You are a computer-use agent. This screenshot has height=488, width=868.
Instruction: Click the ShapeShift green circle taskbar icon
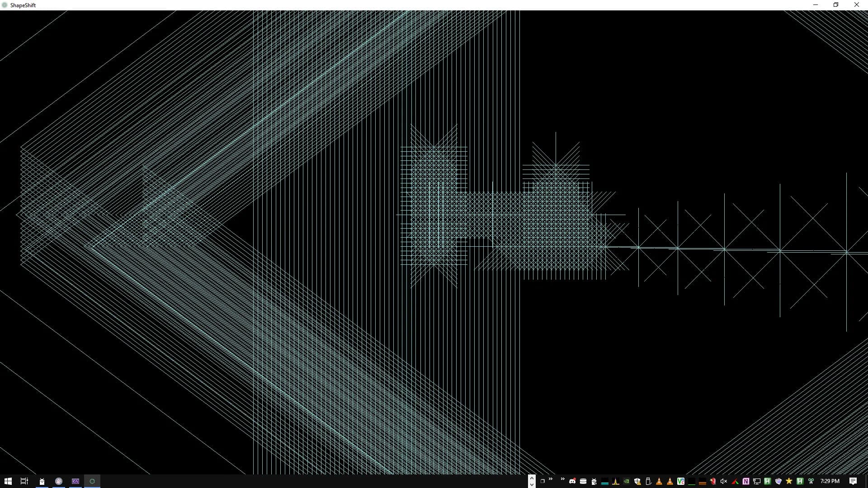(92, 481)
